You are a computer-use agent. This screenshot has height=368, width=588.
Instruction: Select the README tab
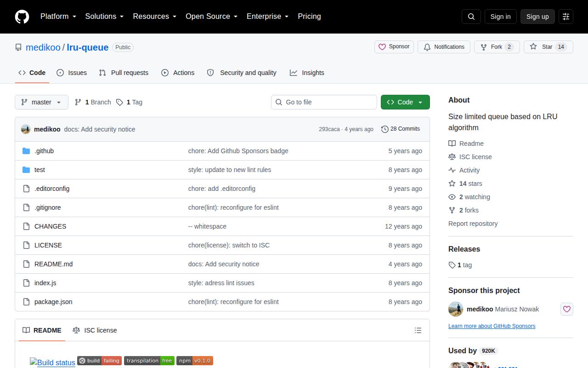coord(42,330)
